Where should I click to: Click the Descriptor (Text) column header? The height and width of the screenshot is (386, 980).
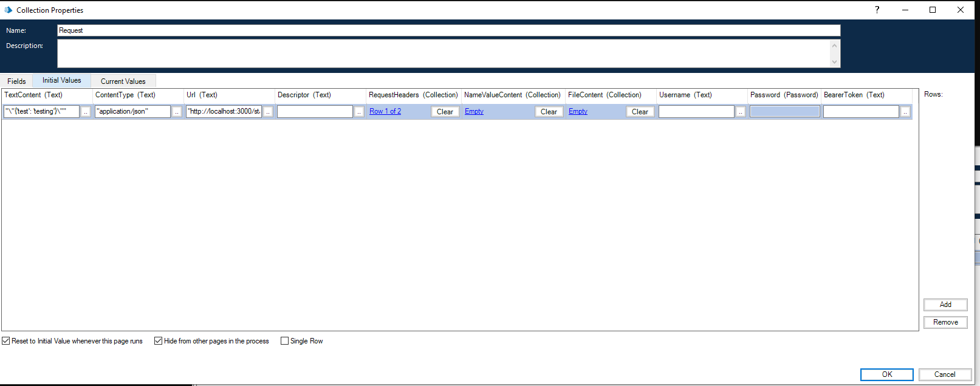click(320, 95)
